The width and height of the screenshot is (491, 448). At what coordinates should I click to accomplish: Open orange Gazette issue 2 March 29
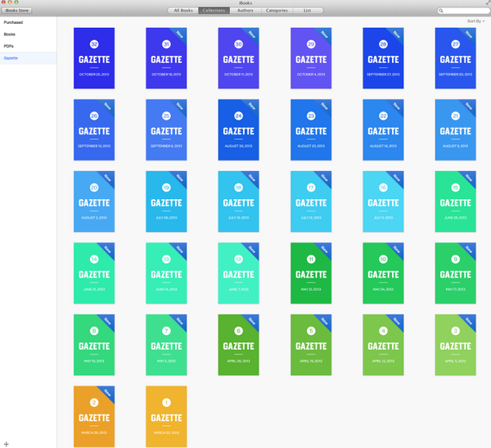(94, 416)
